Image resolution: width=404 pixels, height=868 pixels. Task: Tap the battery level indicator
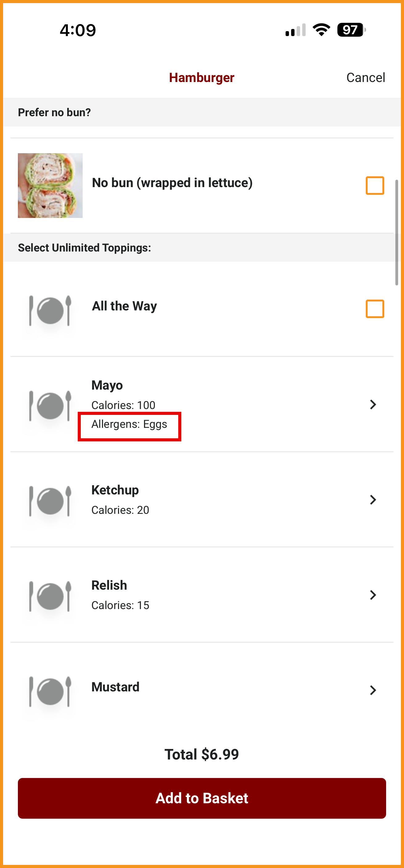tap(351, 30)
